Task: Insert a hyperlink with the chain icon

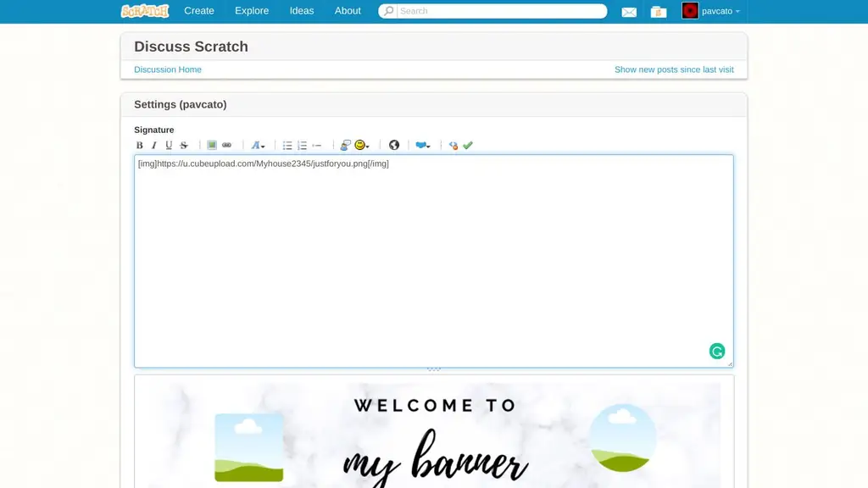Action: pyautogui.click(x=226, y=145)
